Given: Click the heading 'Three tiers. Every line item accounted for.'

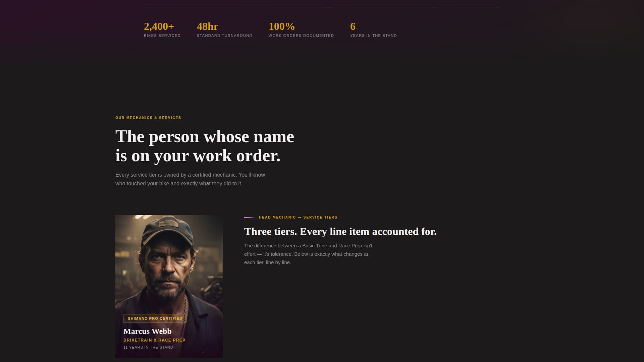Looking at the screenshot, I should 340,231.
